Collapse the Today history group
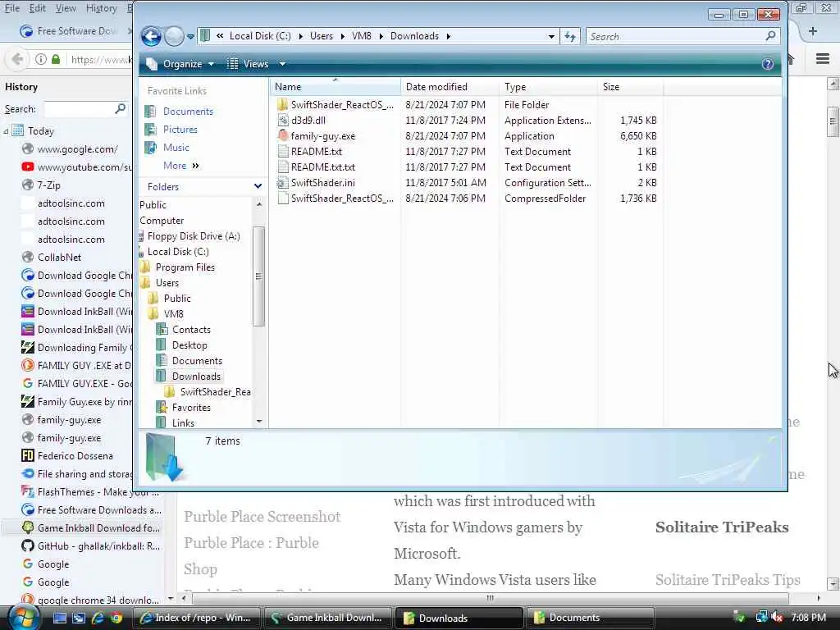Image resolution: width=840 pixels, height=630 pixels. (x=6, y=130)
